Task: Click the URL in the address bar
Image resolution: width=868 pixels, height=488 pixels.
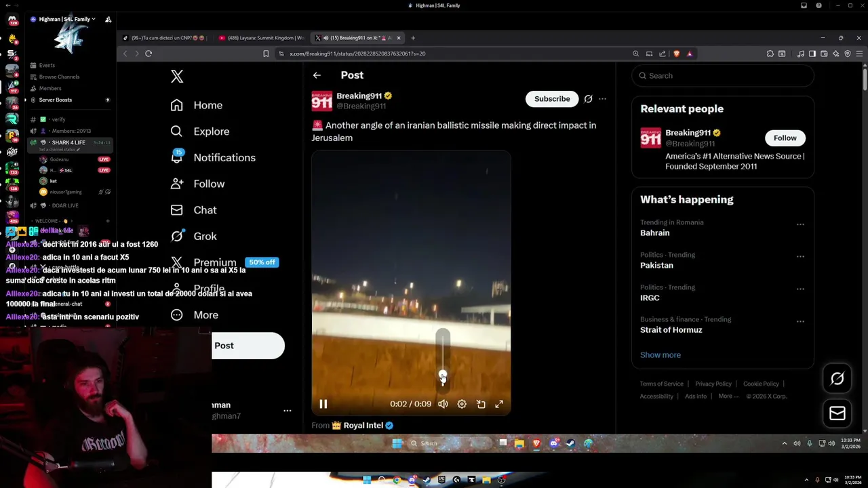Action: 357,54
